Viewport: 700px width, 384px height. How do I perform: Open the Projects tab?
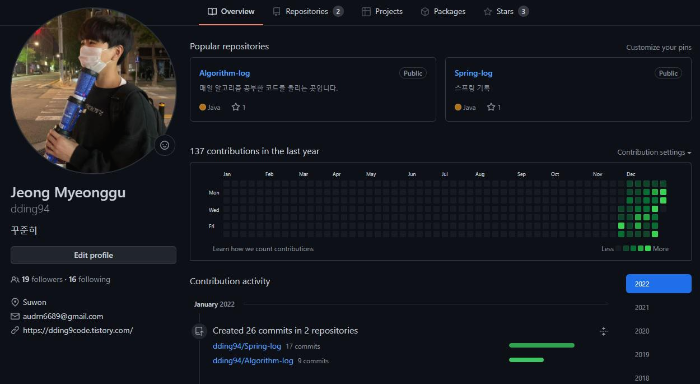382,12
